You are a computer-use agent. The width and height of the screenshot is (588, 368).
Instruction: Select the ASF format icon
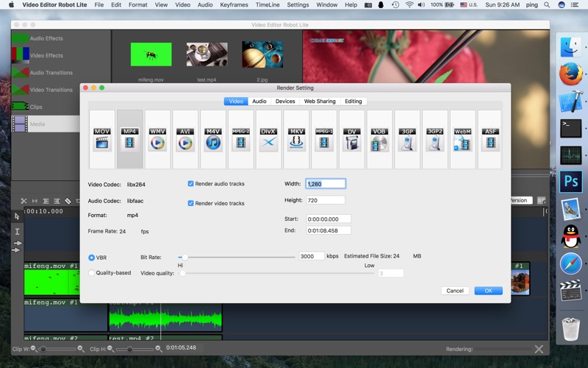point(490,139)
